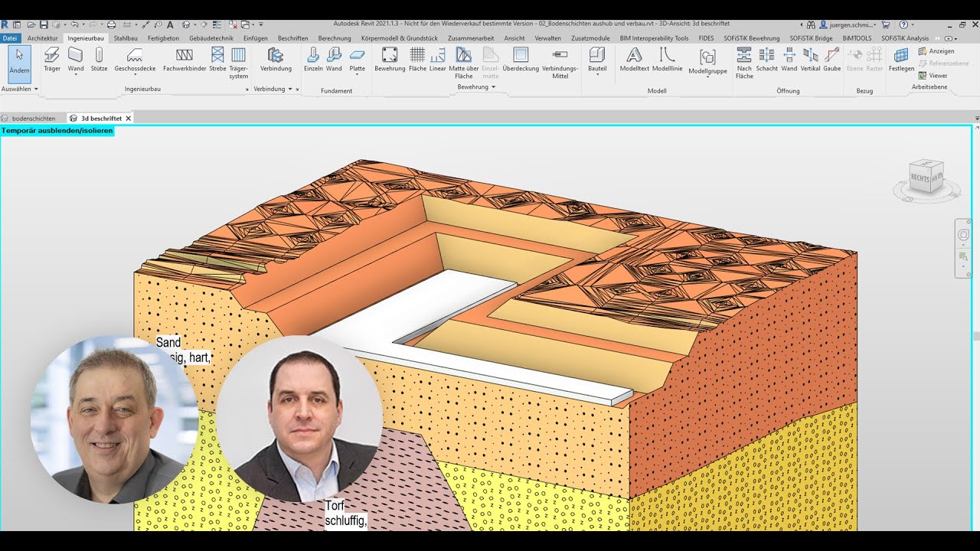Open the Körpermodell & Grundstück tab

pos(399,38)
